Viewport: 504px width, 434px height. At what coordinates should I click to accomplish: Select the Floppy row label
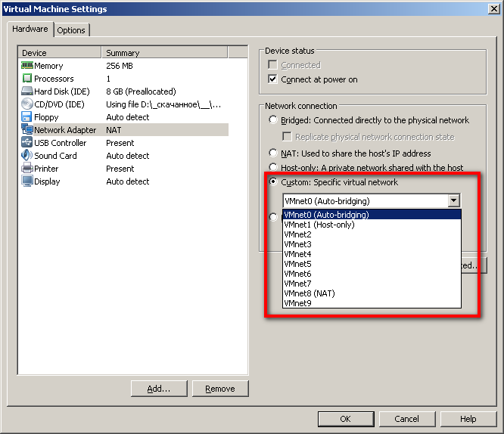click(x=46, y=117)
